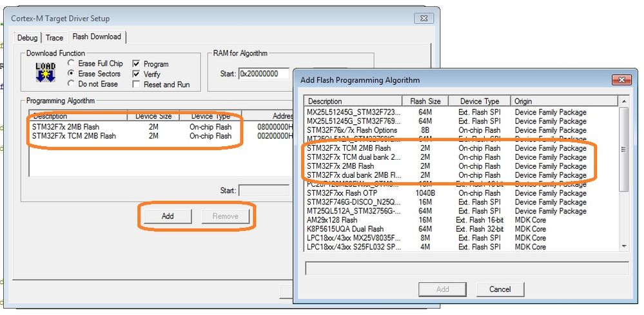The width and height of the screenshot is (644, 315).
Task: Open the Trace tab
Action: click(54, 38)
